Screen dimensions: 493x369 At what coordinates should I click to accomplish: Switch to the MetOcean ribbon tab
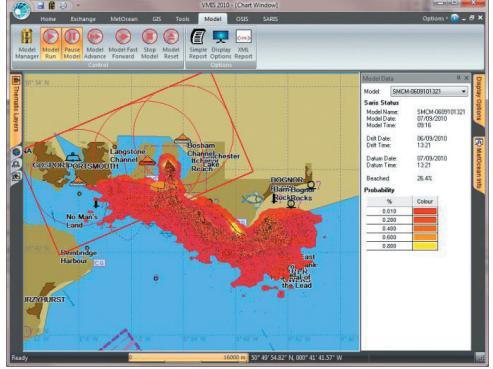124,19
